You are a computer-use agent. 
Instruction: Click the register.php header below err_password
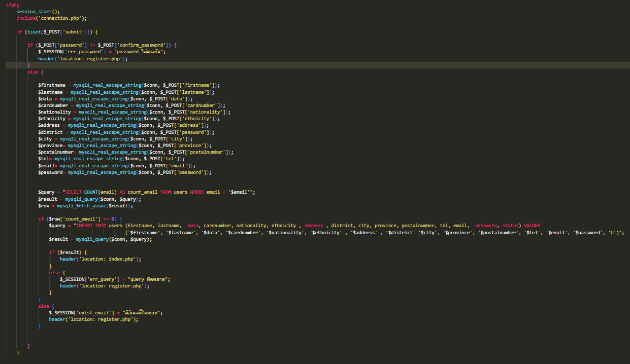click(x=82, y=58)
